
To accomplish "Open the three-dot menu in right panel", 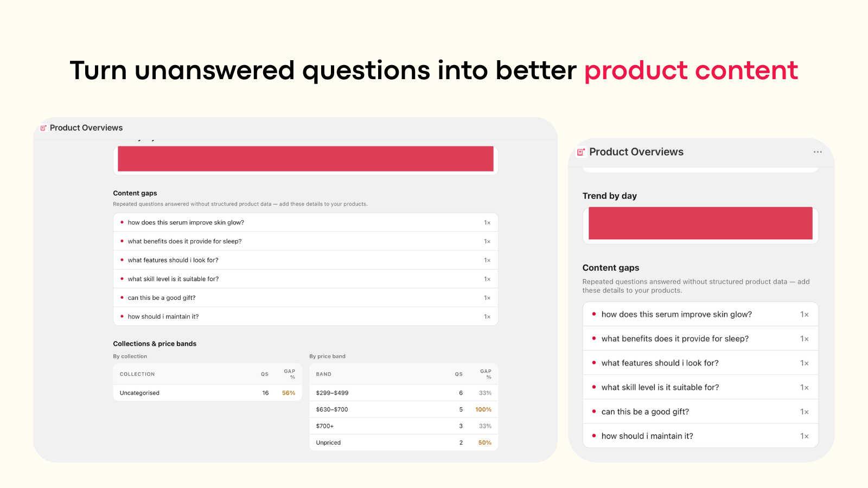I will 818,152.
